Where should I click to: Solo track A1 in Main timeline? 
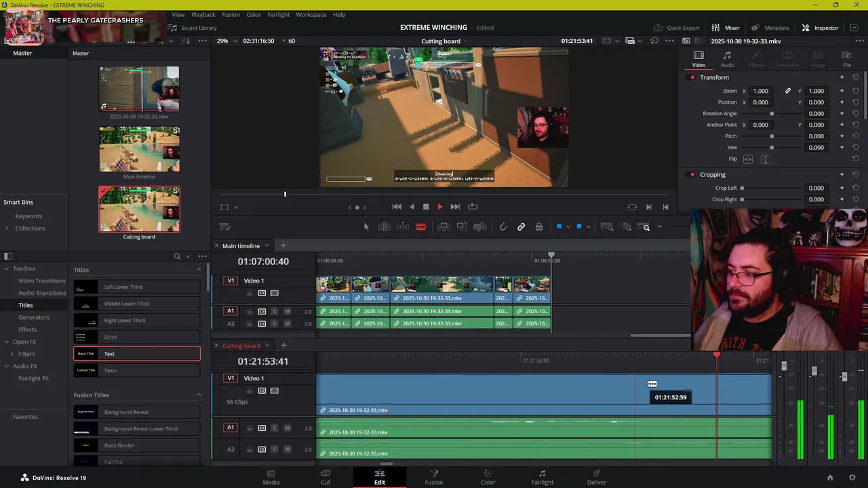274,311
